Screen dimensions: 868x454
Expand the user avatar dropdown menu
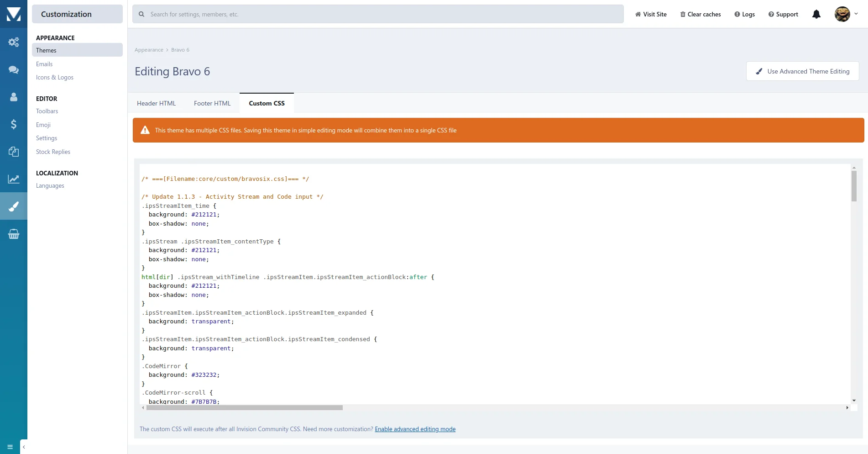click(x=847, y=14)
